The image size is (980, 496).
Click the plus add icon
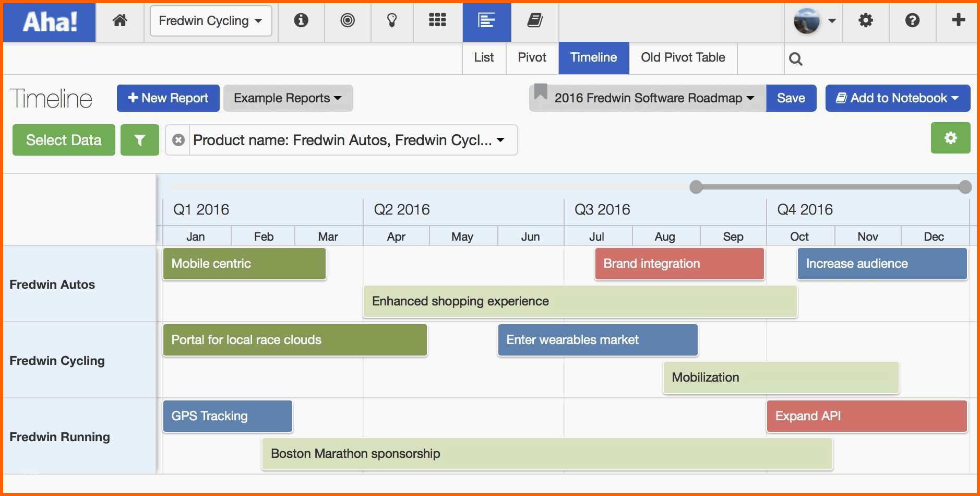click(958, 20)
